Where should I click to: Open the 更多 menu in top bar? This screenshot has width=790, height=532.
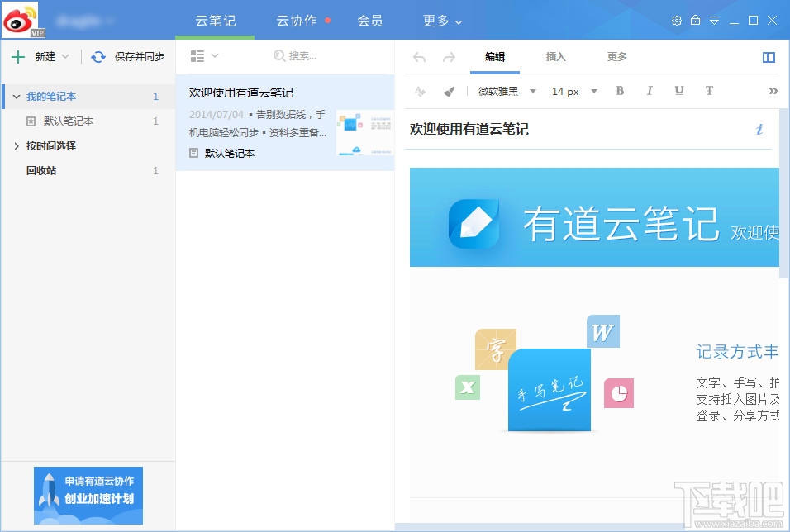[442, 21]
